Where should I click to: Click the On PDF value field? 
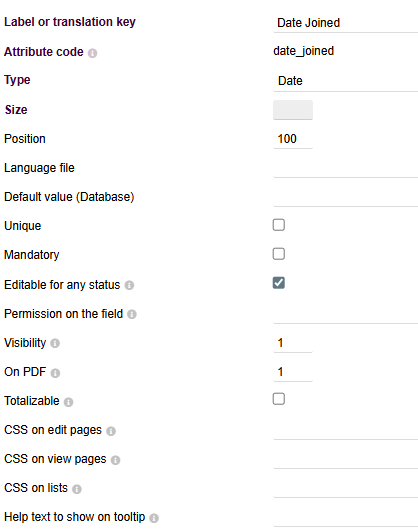[x=293, y=372]
